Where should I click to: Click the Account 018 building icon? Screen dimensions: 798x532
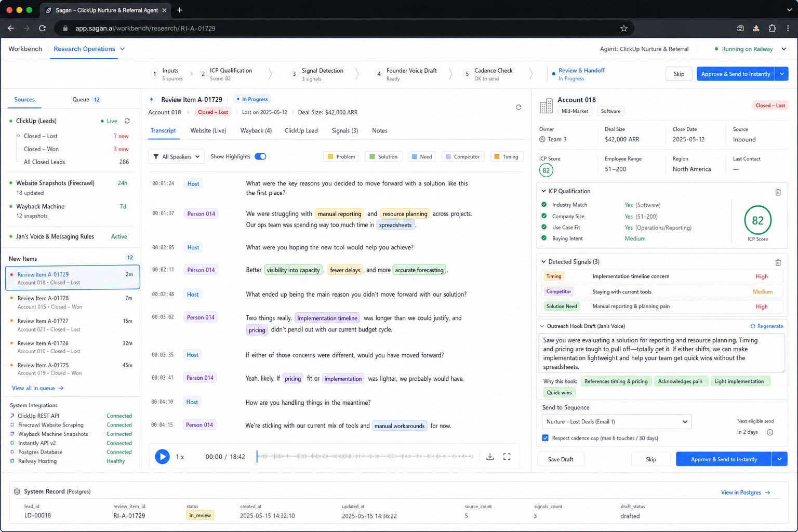[546, 105]
